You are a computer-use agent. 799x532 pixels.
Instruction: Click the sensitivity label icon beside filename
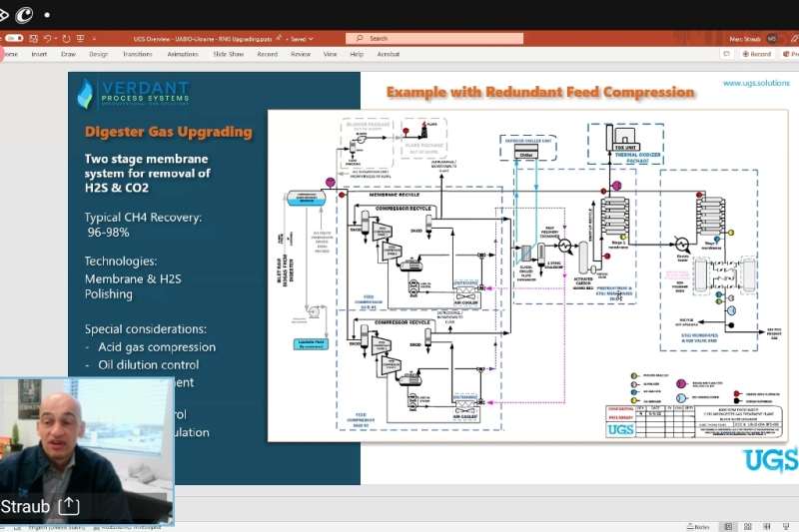tap(280, 38)
